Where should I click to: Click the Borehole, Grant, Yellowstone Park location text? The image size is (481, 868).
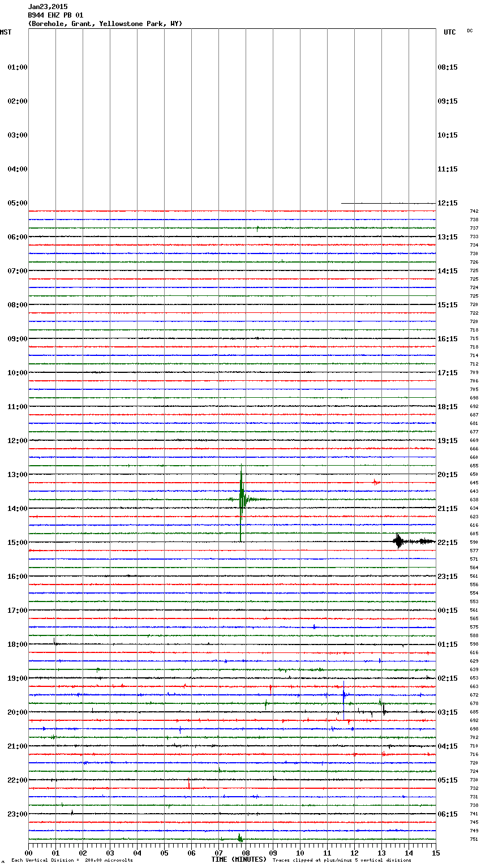pyautogui.click(x=105, y=24)
